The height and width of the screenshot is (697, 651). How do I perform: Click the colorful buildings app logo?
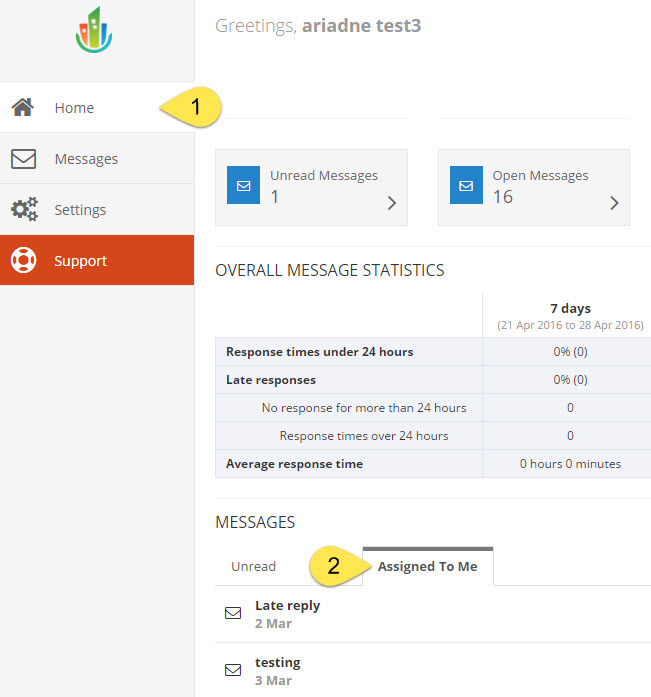[x=94, y=30]
